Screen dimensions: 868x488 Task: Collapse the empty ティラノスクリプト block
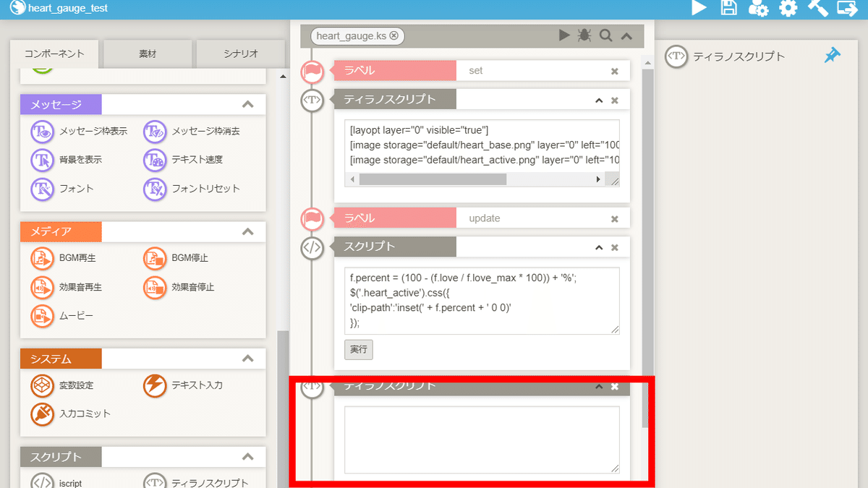(599, 386)
